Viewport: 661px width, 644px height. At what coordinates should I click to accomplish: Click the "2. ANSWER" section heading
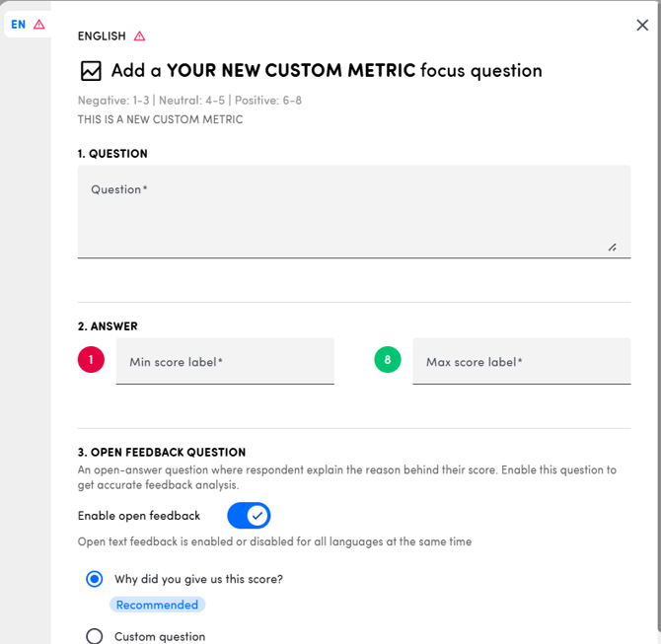[108, 326]
